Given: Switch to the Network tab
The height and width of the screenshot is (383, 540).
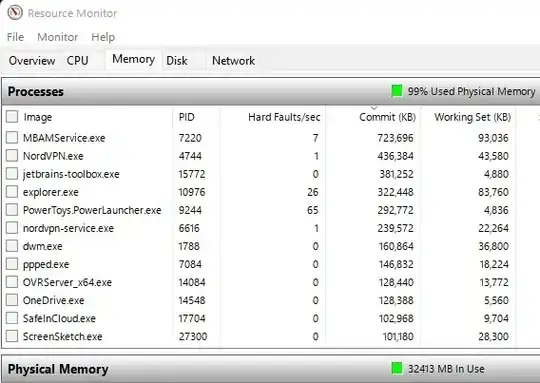Looking at the screenshot, I should [233, 61].
